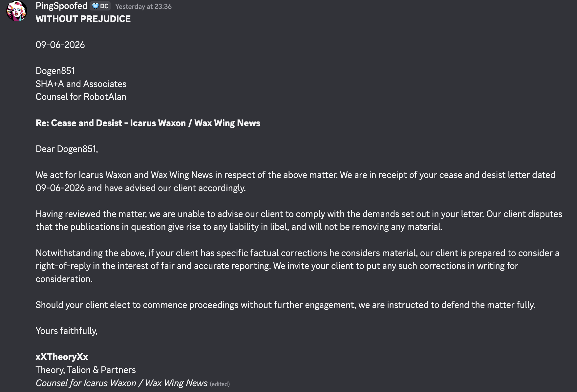Click the 'Theory, Talion & Partners' line
The height and width of the screenshot is (392, 577).
click(x=86, y=370)
